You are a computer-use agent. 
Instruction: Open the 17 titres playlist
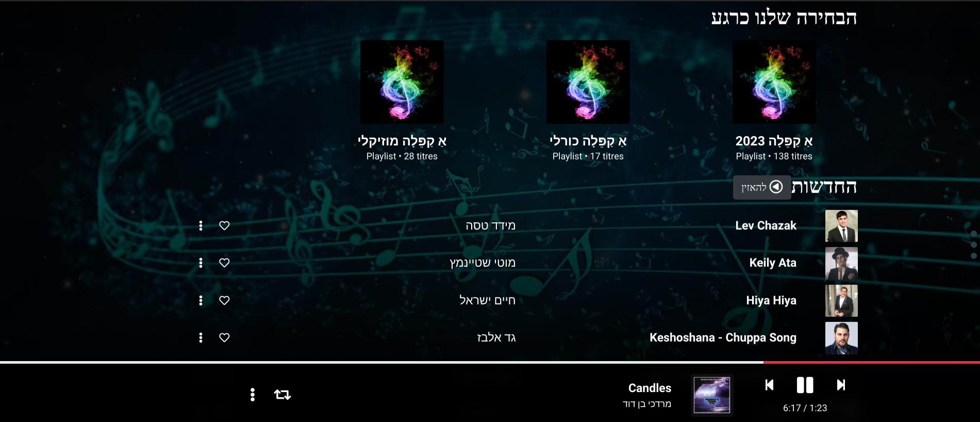588,82
